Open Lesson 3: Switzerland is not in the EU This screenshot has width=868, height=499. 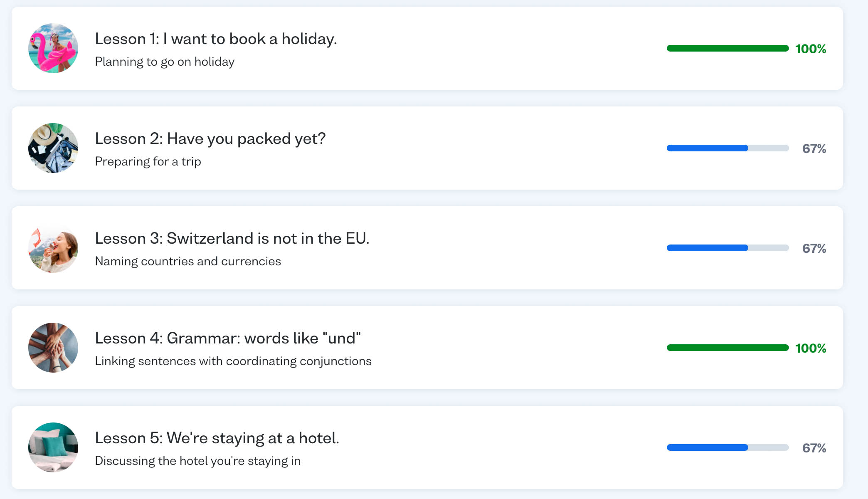tap(232, 238)
